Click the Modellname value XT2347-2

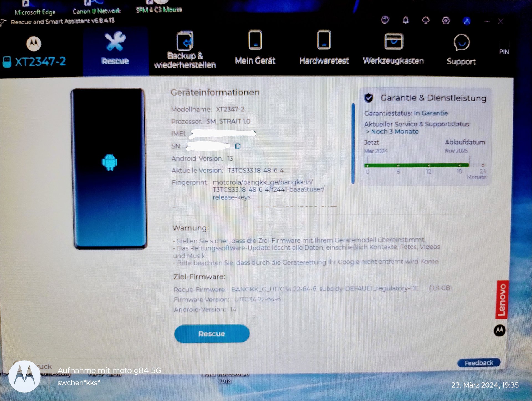click(x=230, y=109)
